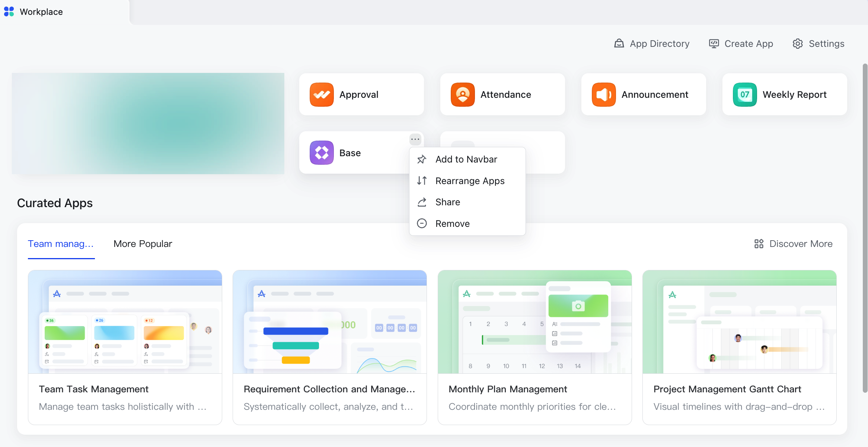The image size is (868, 447).
Task: Click the Project Management Gantt Chart title
Action: [727, 389]
